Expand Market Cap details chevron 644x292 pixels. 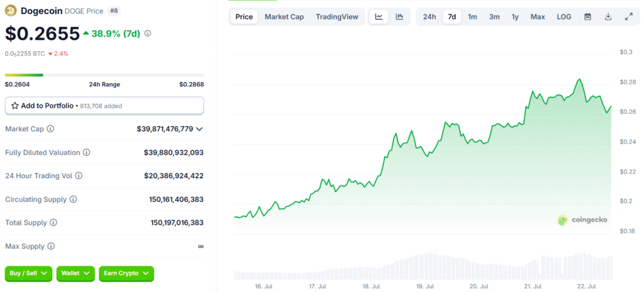pyautogui.click(x=199, y=129)
